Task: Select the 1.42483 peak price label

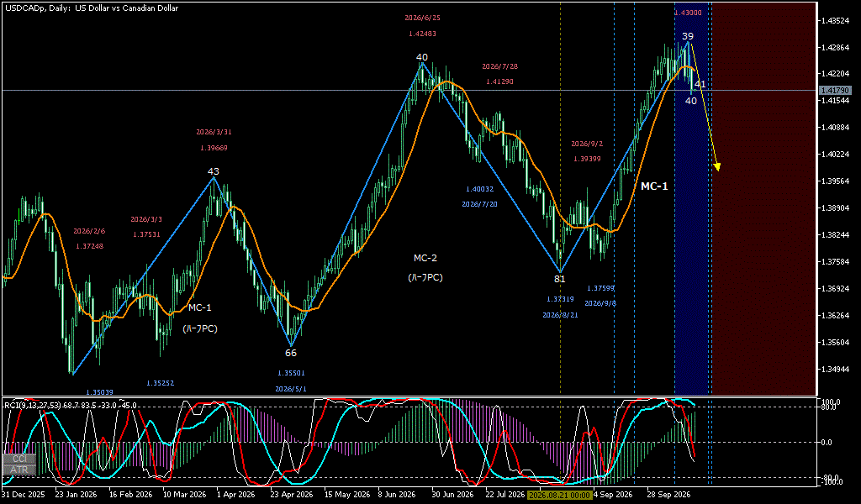Action: [422, 34]
